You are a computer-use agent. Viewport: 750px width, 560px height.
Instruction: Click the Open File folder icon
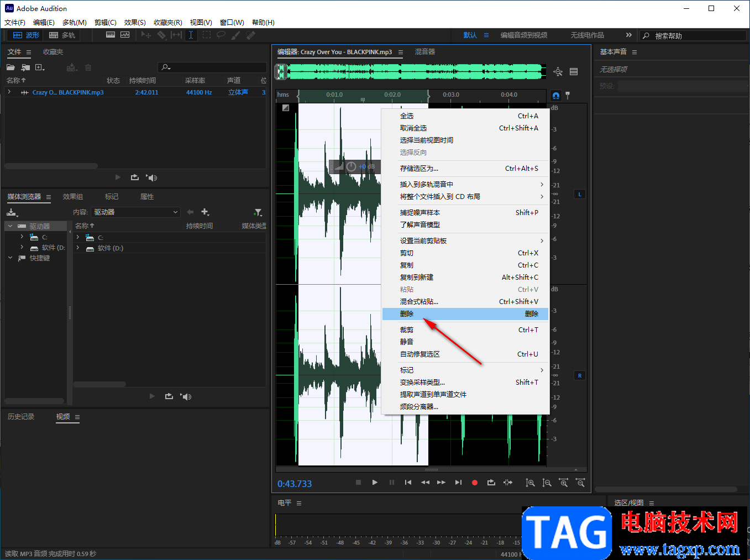11,67
